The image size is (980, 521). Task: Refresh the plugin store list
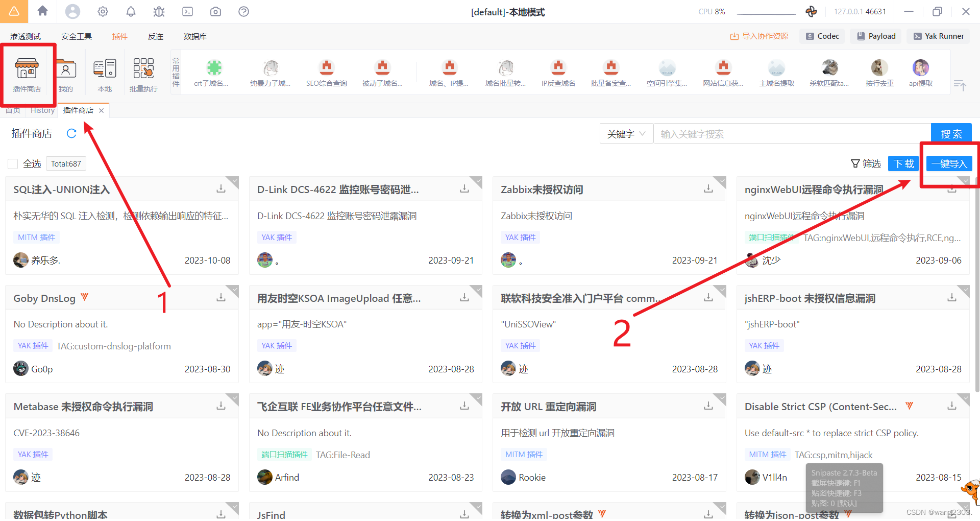tap(71, 133)
